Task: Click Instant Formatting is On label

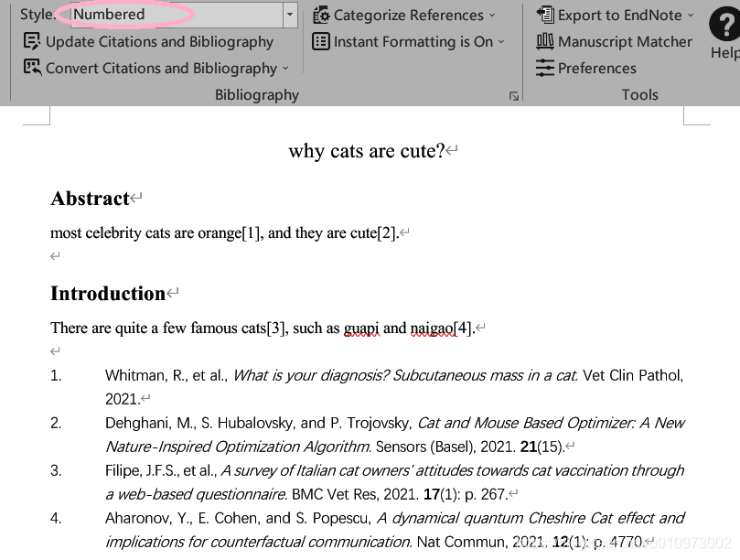Action: [413, 41]
